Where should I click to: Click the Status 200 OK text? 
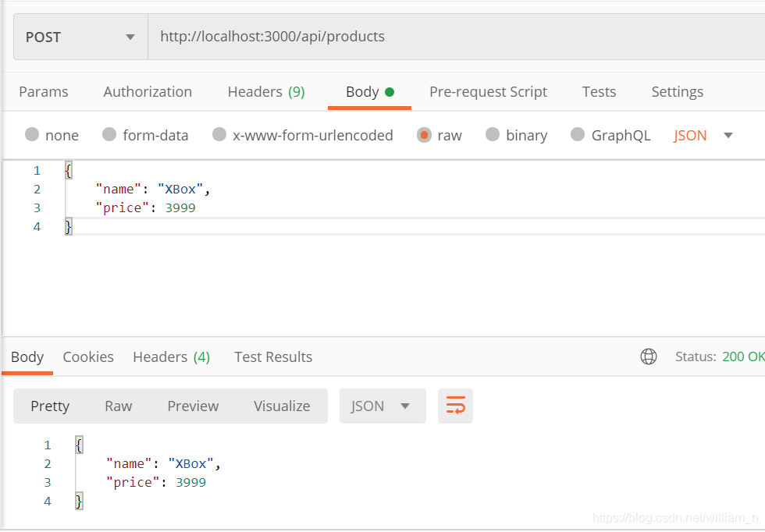(720, 356)
